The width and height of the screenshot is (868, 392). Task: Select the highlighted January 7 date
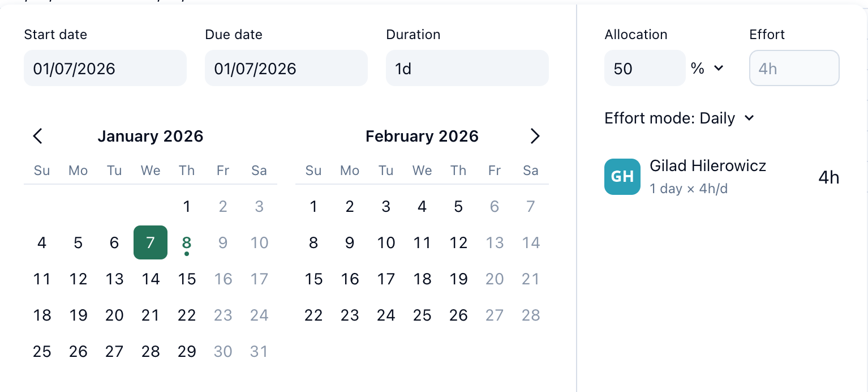coord(151,242)
